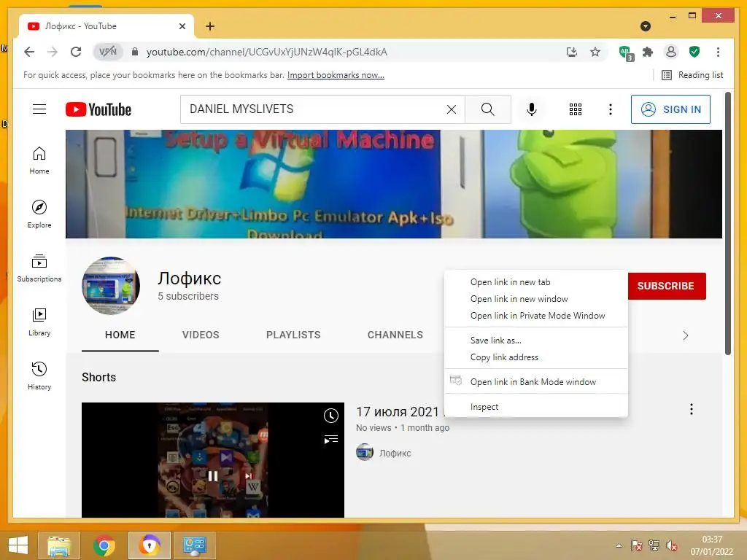Open the YouTube hamburger guide menu
Screen dimensions: 747x560
pos(39,109)
